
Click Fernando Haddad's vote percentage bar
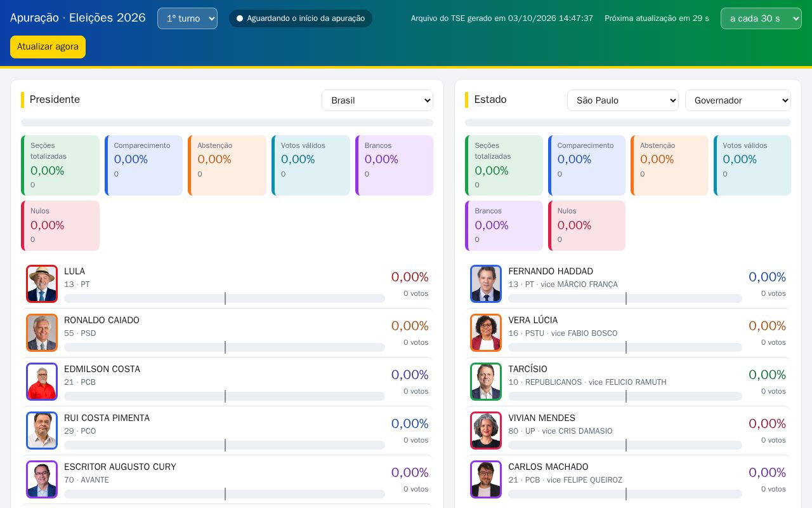click(625, 298)
